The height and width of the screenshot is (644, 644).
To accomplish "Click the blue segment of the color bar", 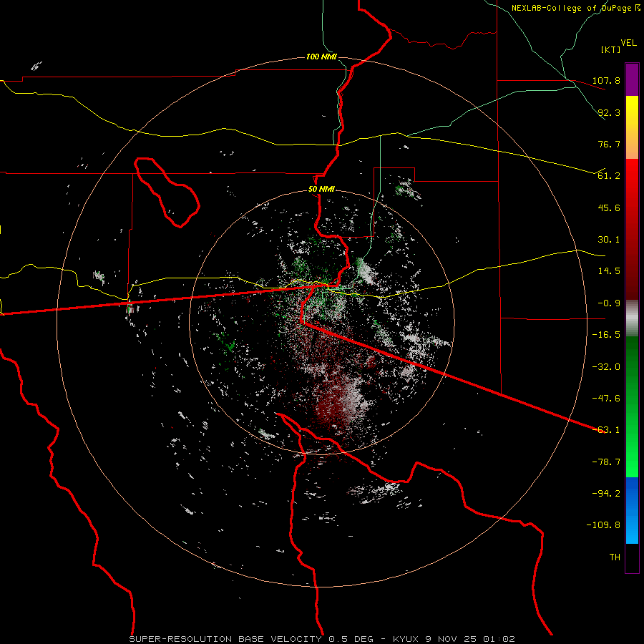I will pos(632,510).
